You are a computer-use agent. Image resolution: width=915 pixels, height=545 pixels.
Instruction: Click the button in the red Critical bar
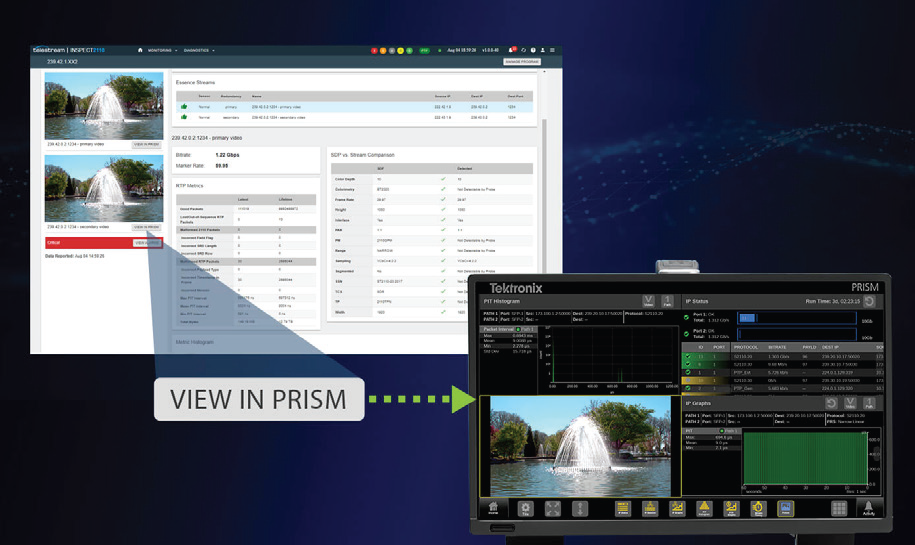click(147, 243)
